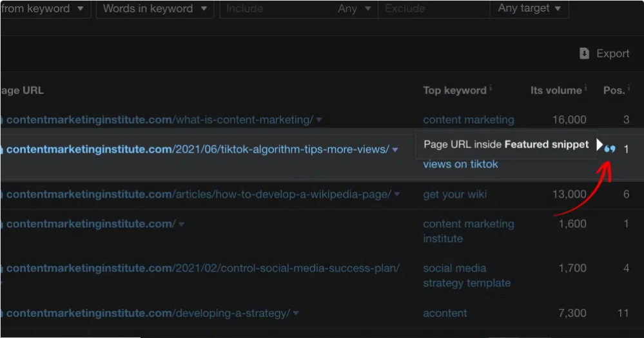Click the info icon beside Pos.

tap(629, 88)
